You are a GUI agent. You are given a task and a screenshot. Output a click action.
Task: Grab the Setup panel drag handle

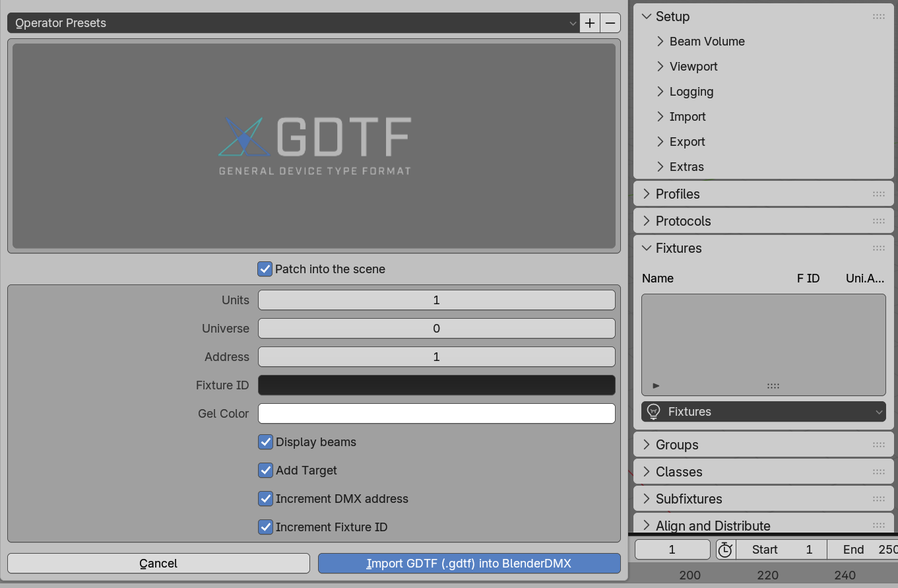[878, 16]
